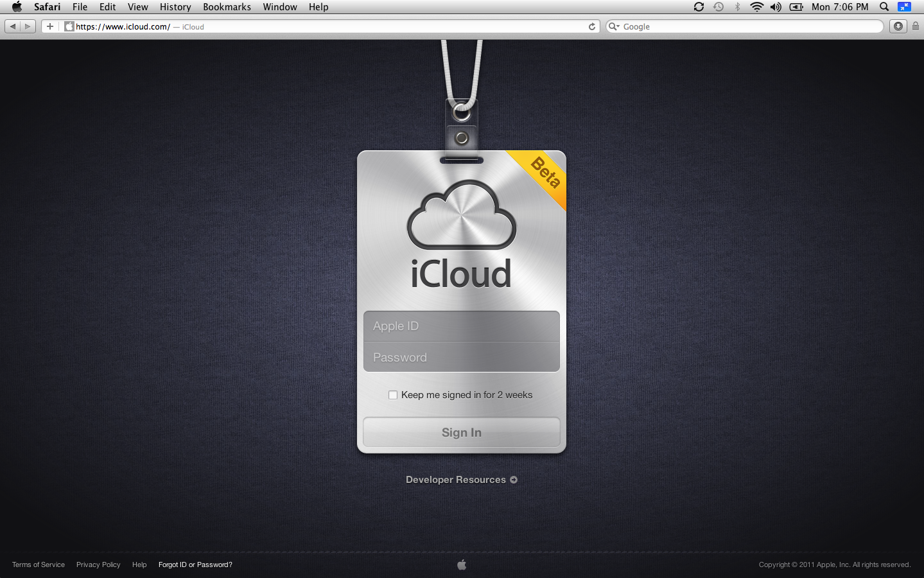Click the Safari back navigation arrow
This screenshot has width=924, height=578.
coord(13,26)
